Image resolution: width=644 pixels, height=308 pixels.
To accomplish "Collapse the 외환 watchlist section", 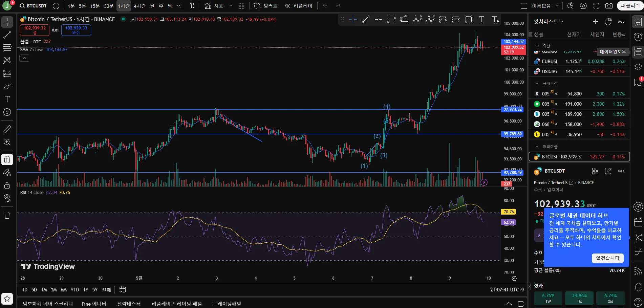I will click(537, 46).
